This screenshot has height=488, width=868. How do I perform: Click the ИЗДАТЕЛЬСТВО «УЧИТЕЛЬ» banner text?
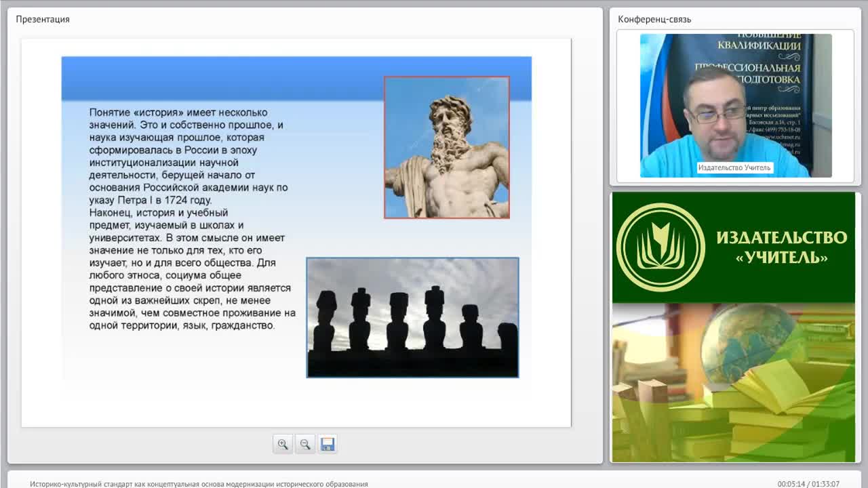782,247
